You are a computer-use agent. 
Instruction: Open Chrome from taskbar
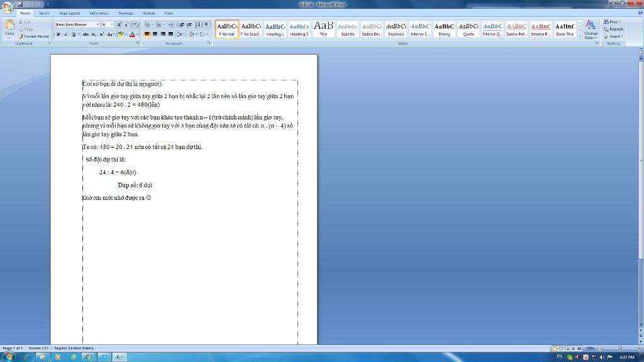point(88,357)
